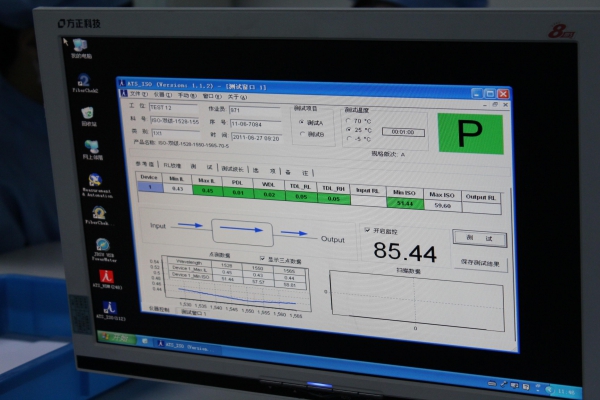Open the My Computer desktop icon

pos(80,48)
